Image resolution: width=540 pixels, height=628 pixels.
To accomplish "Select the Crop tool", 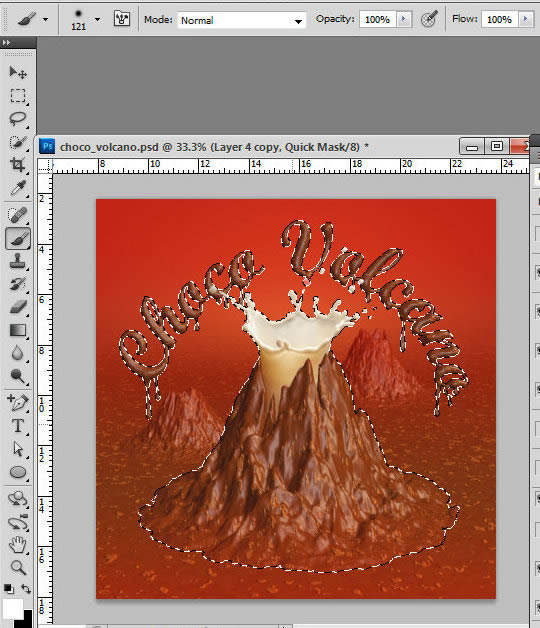I will 18,165.
